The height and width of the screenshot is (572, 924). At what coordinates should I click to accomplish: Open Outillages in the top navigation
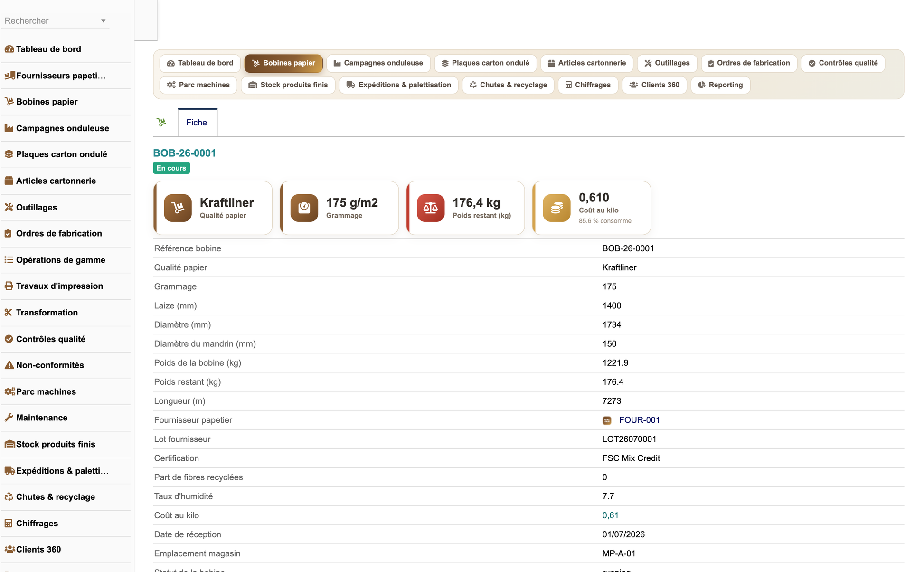click(x=667, y=63)
